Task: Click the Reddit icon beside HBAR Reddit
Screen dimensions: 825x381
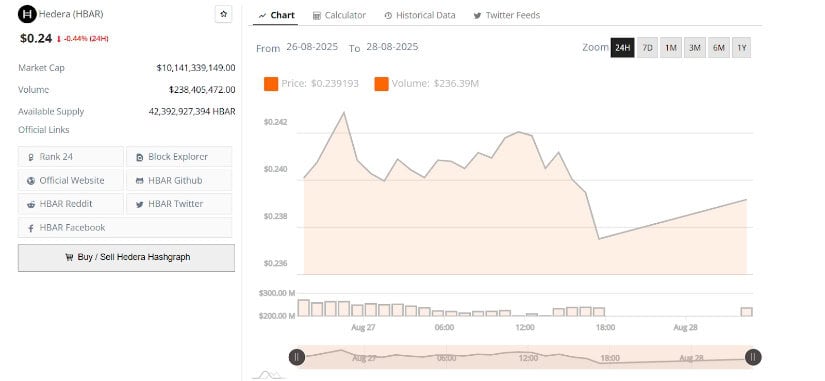Action: coord(31,205)
